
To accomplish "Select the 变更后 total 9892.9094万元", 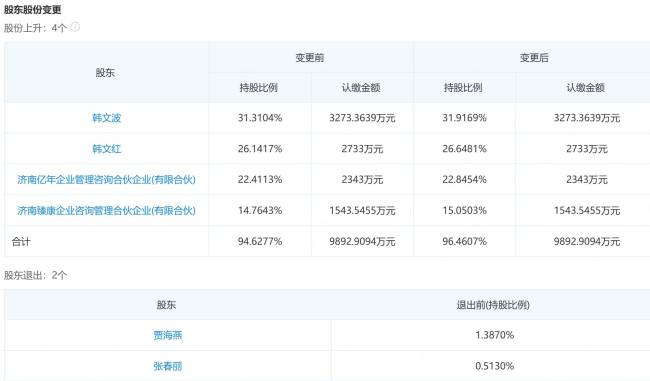I will (x=587, y=241).
